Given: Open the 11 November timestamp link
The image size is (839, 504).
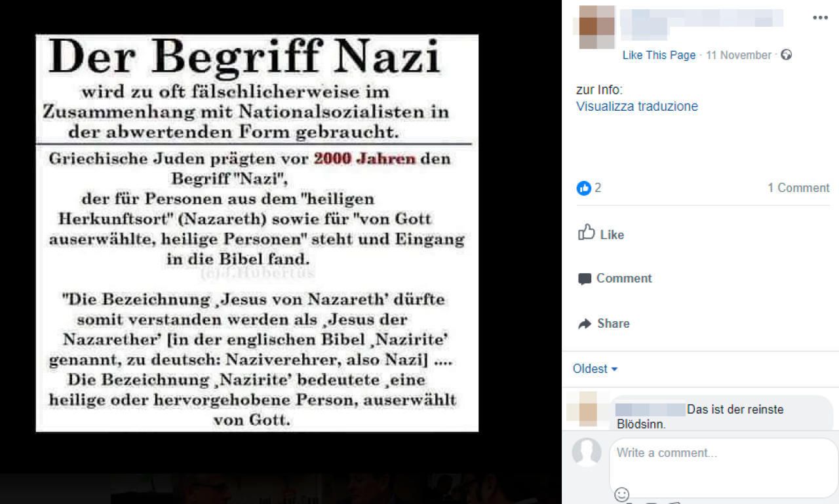Looking at the screenshot, I should click(739, 55).
